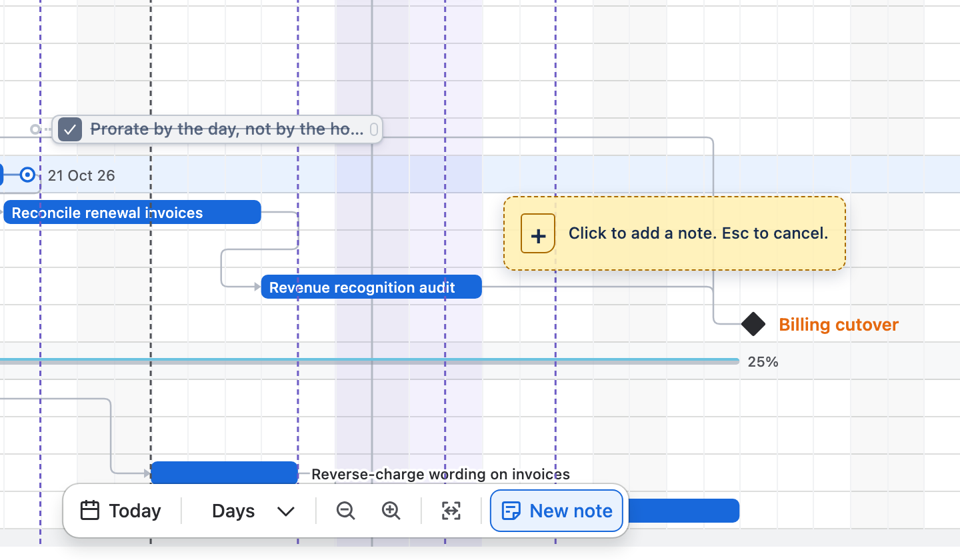This screenshot has width=960, height=560.
Task: Zoom out the timeline with the minus magnifier
Action: pos(345,511)
